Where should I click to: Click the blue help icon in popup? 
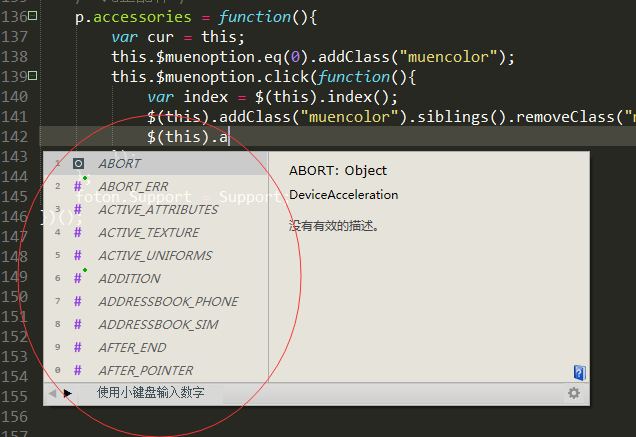(x=579, y=372)
